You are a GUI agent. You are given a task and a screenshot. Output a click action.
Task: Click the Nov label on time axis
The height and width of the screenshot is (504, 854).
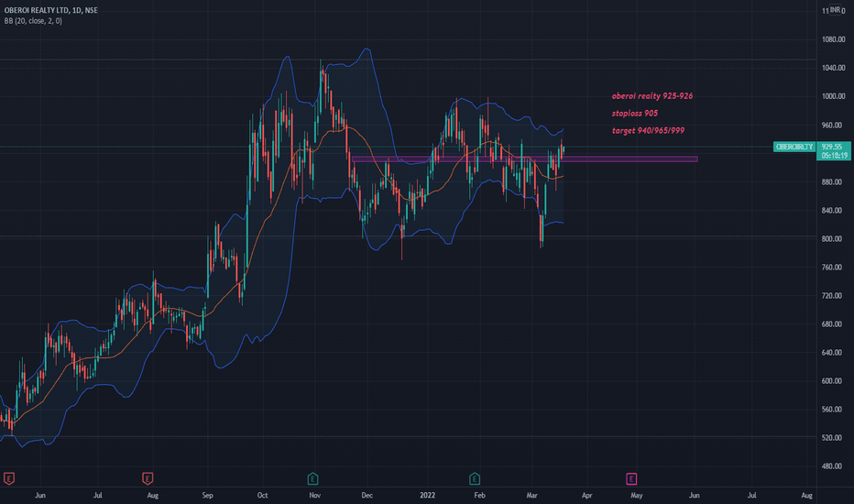315,495
